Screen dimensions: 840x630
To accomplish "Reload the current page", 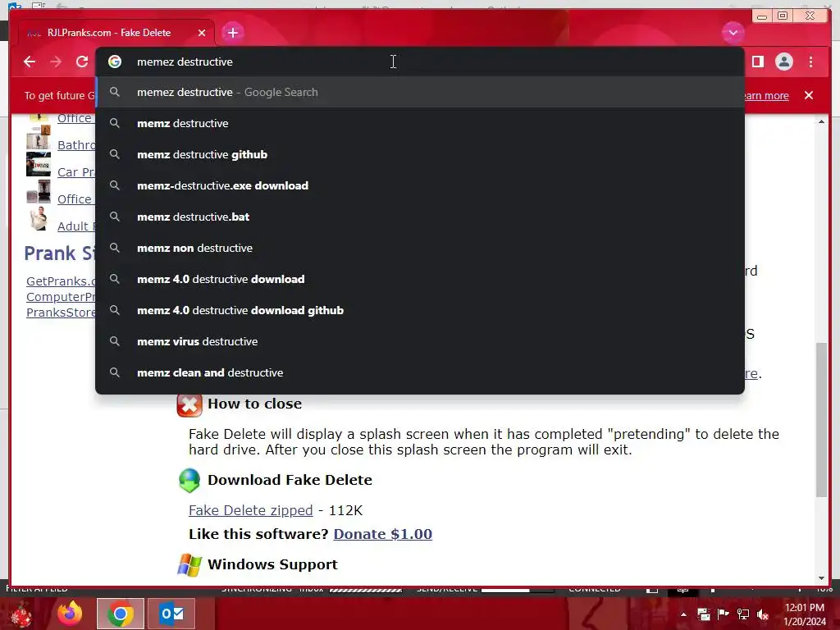I will click(x=82, y=62).
